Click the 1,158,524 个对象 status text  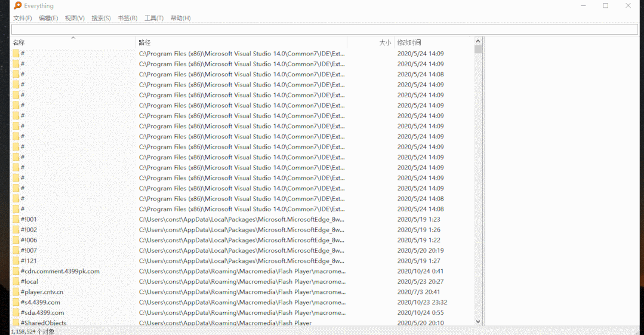tap(32, 331)
